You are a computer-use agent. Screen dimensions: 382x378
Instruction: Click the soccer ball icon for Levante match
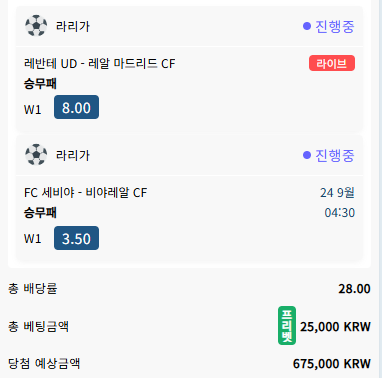[x=36, y=26]
